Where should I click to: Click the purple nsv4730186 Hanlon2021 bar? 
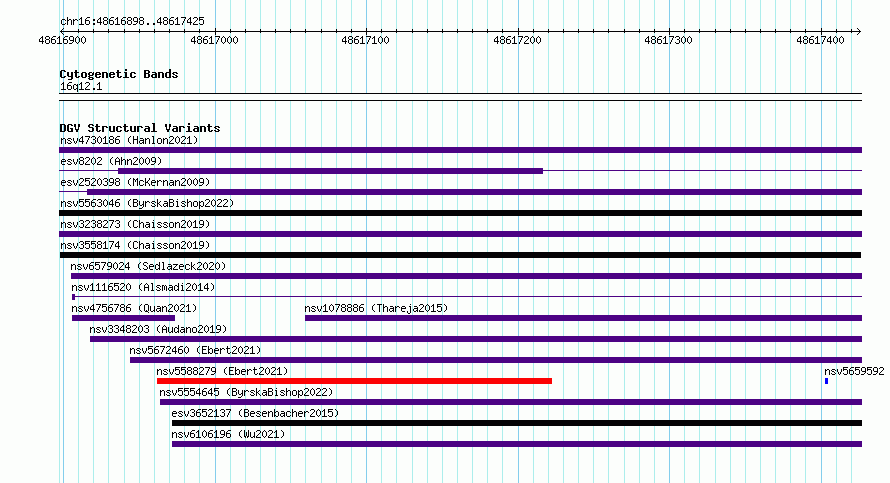click(460, 150)
